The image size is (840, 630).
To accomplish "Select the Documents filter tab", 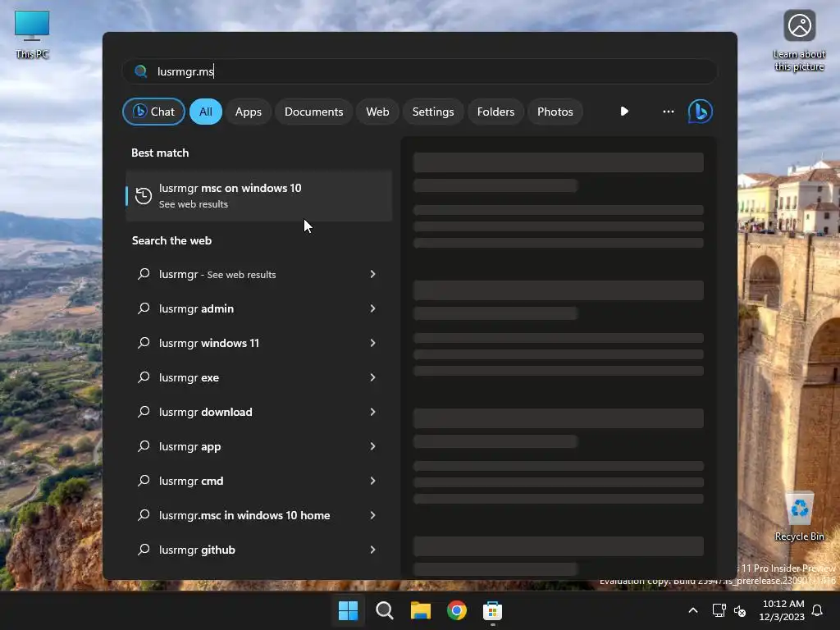I will click(313, 112).
